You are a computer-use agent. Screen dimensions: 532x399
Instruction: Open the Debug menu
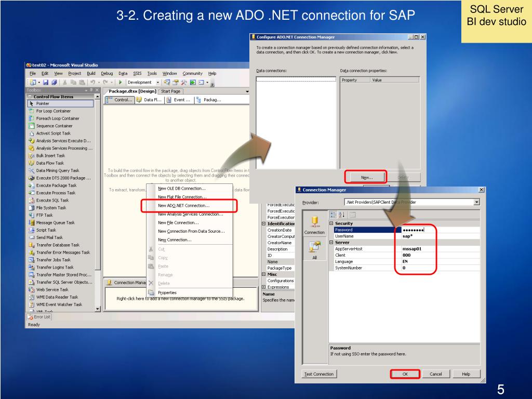pos(107,73)
